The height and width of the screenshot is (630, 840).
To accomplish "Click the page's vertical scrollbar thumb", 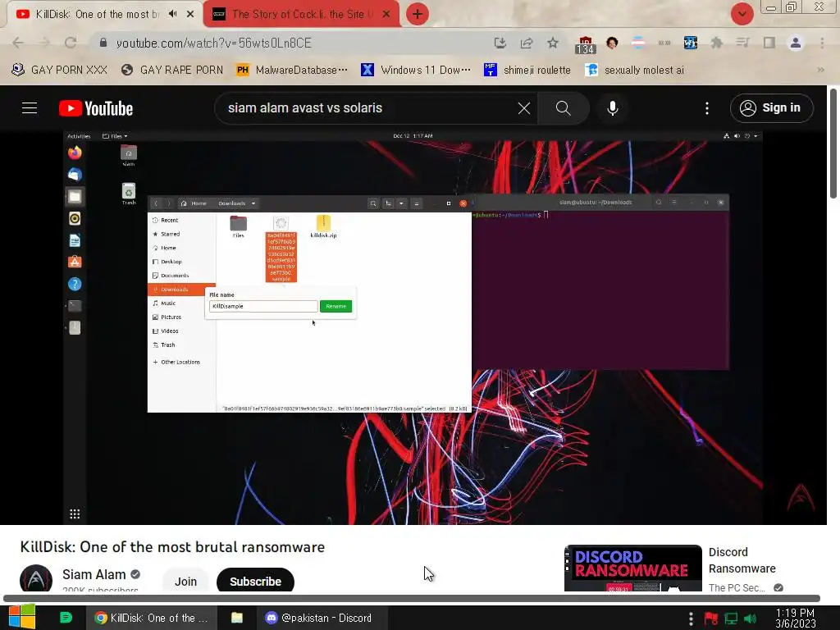I will (x=833, y=144).
